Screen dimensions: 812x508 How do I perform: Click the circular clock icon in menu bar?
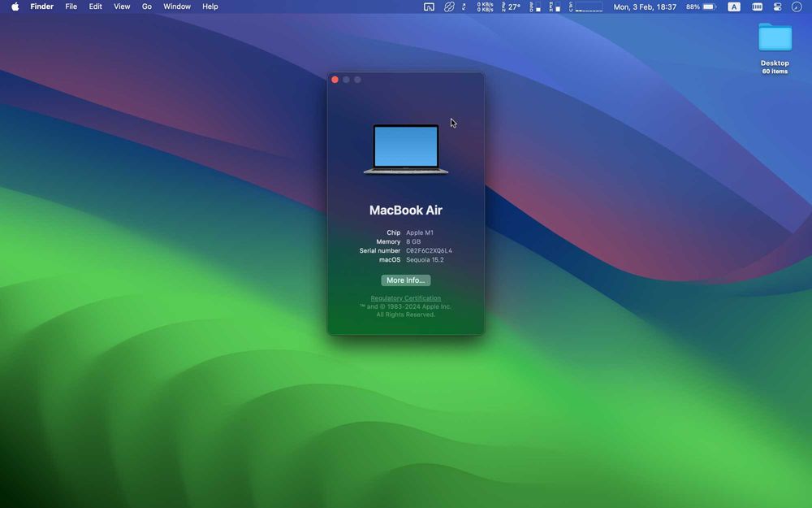797,7
